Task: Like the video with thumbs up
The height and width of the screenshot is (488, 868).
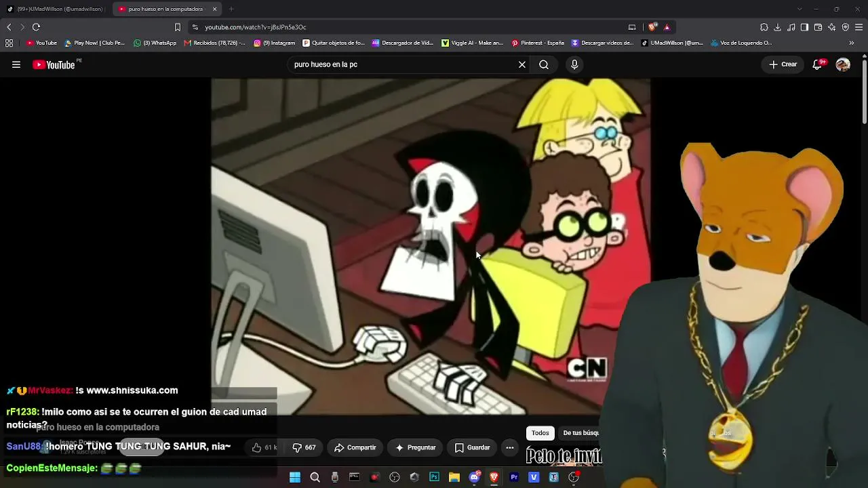Action: click(x=264, y=447)
